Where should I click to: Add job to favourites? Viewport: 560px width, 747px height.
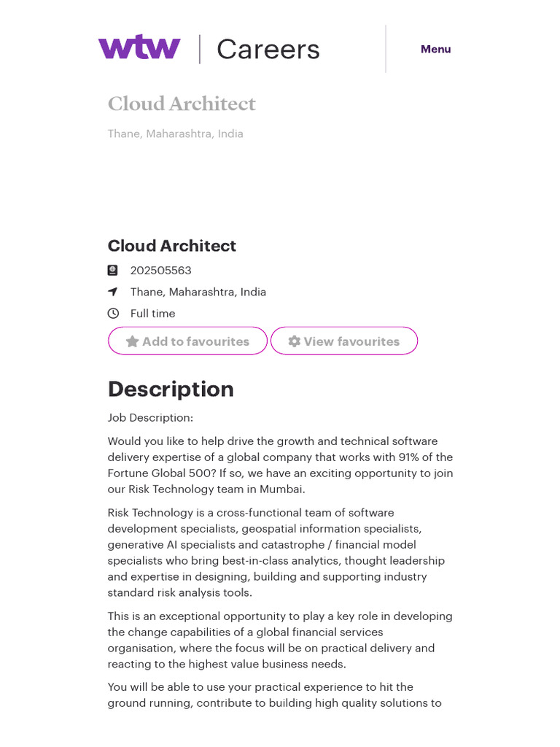(x=187, y=341)
